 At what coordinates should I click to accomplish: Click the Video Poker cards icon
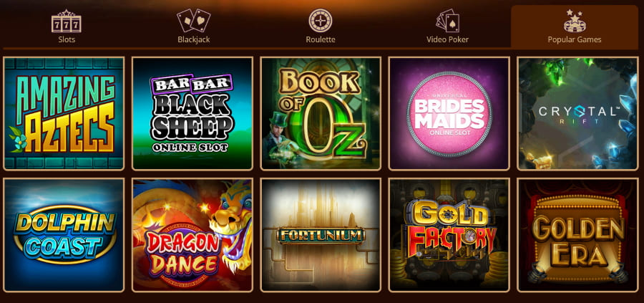[447, 21]
